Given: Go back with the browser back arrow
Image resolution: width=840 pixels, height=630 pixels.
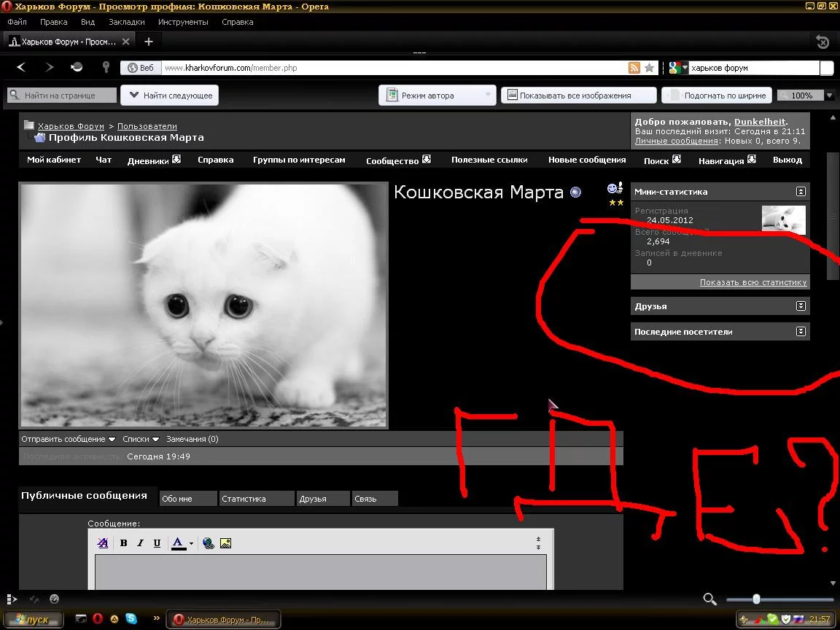Looking at the screenshot, I should (x=21, y=67).
